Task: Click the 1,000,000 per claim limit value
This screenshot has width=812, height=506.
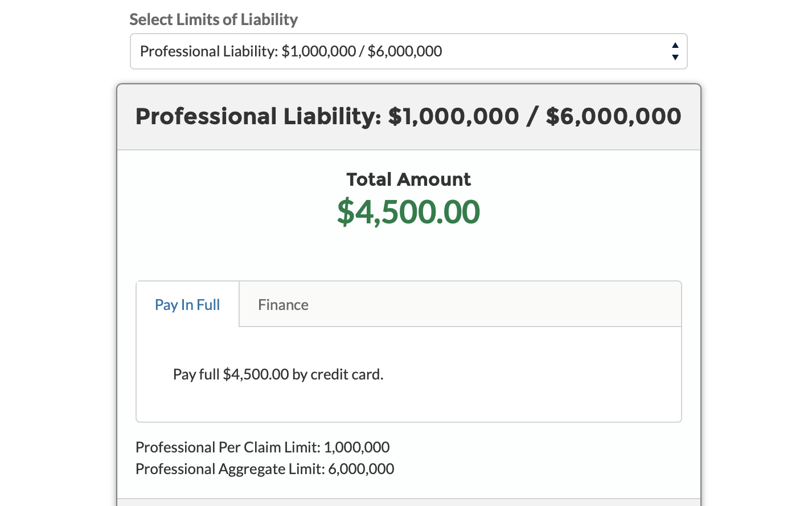Action: pos(356,447)
